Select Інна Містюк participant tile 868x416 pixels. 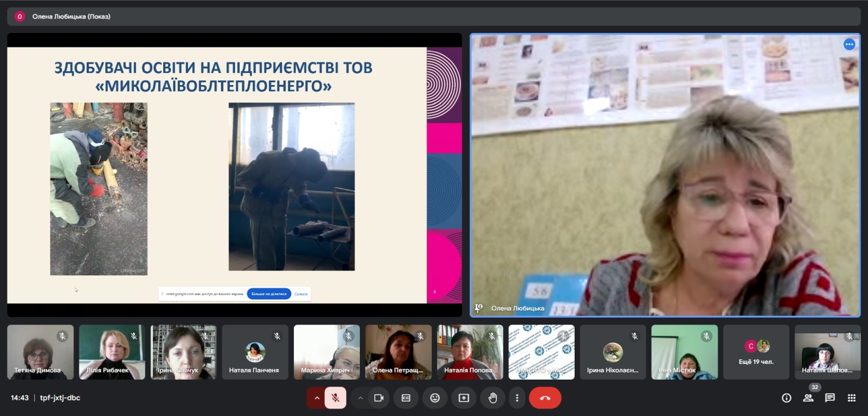(x=685, y=352)
